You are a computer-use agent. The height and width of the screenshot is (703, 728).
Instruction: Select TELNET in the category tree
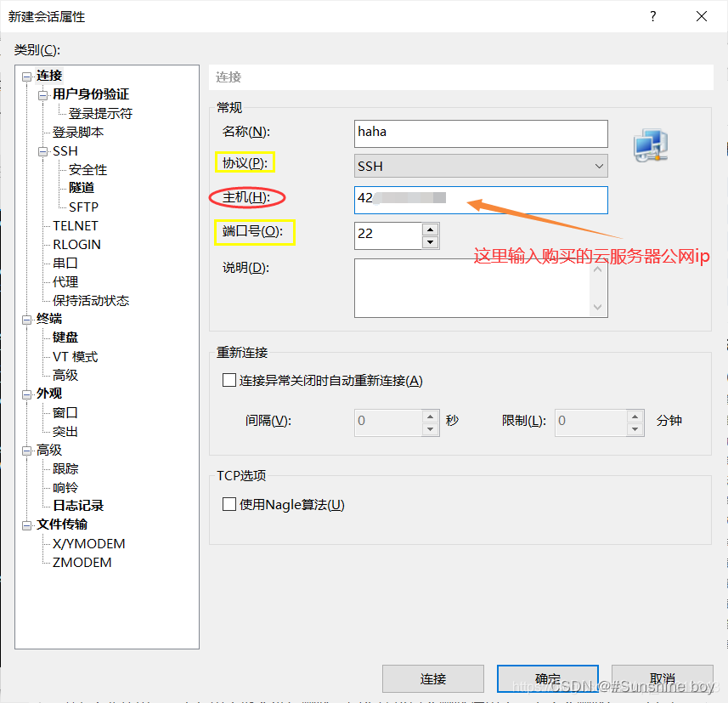76,226
